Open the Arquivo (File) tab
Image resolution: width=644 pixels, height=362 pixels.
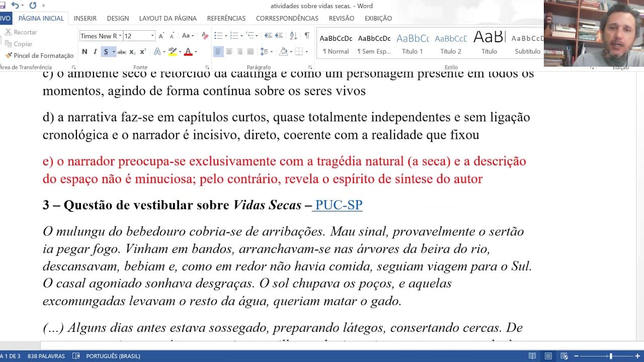click(x=5, y=18)
